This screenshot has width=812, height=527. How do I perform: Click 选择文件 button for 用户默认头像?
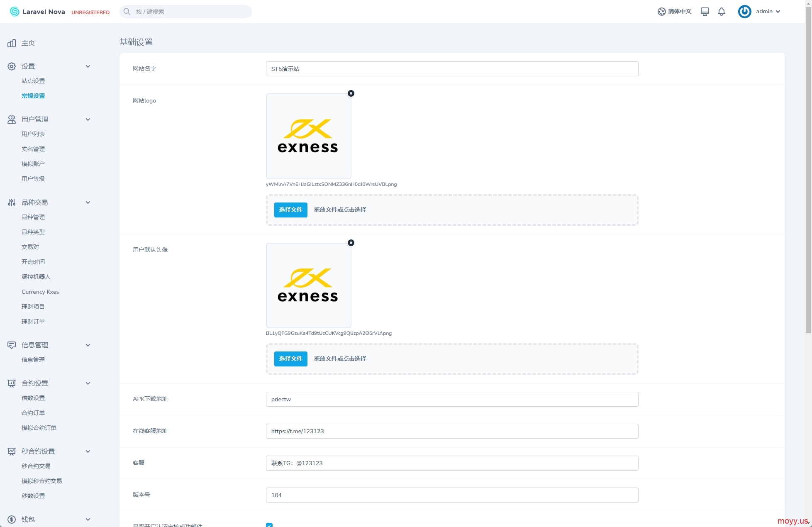tap(290, 359)
